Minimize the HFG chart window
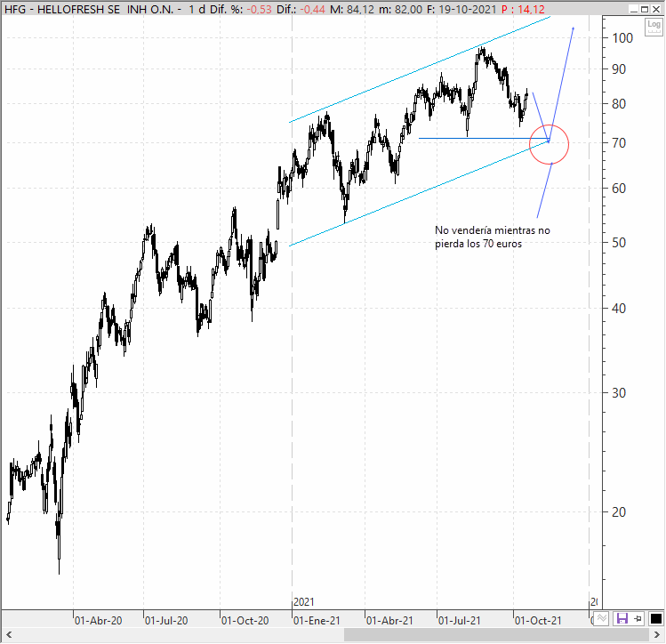666x644 pixels. click(634, 9)
